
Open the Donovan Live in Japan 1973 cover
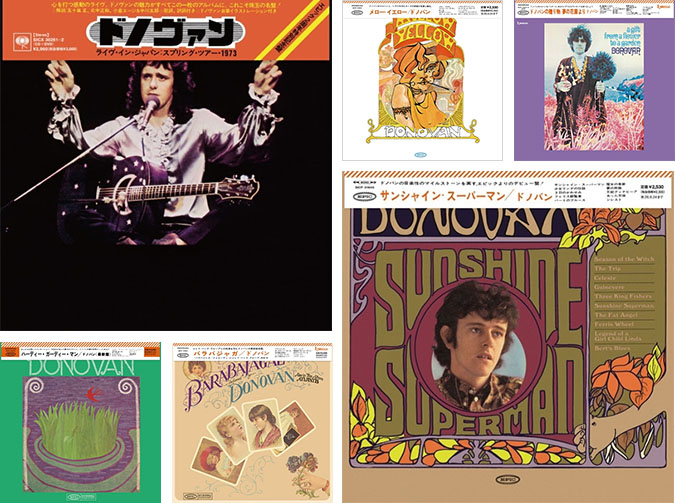click(166, 165)
